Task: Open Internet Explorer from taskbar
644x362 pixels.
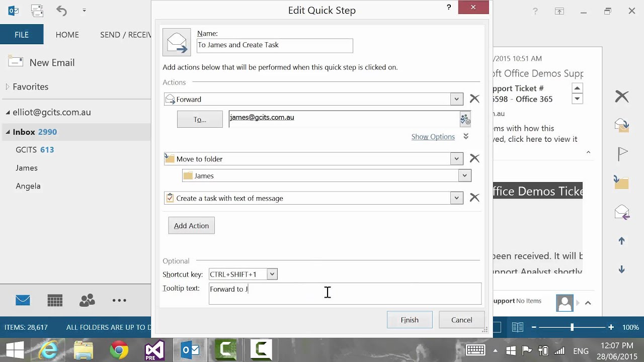Action: pyautogui.click(x=49, y=350)
